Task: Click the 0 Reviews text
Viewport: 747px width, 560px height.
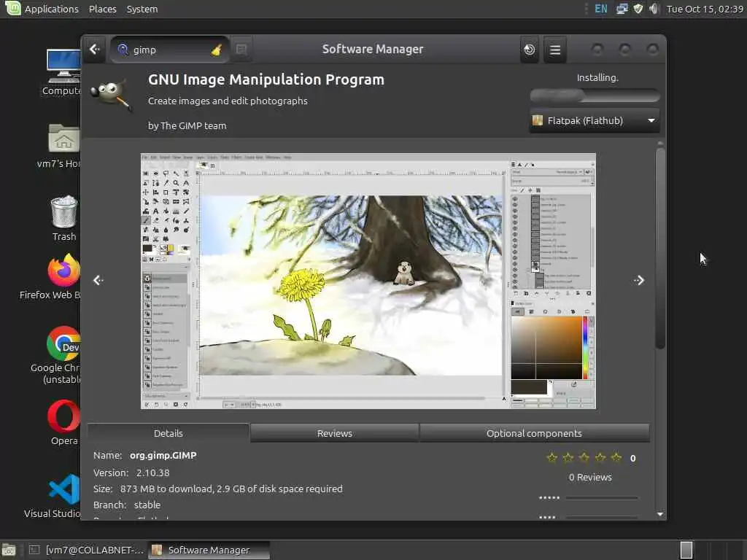Action: coord(590,477)
